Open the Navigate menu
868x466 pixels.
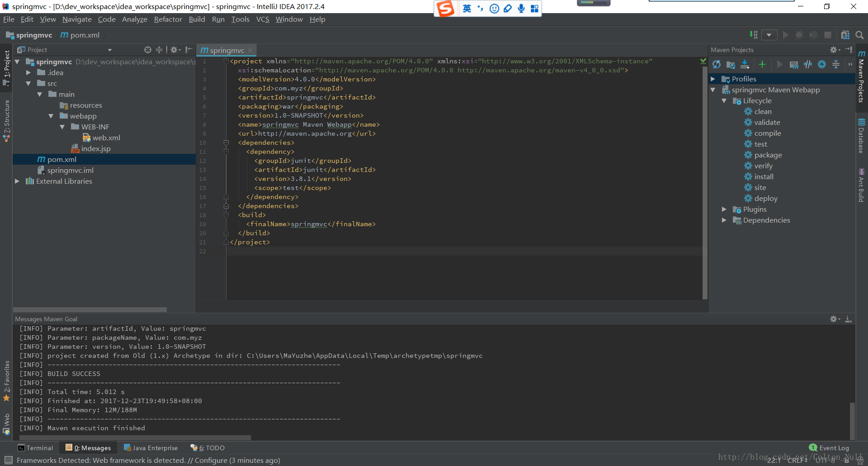coord(77,19)
